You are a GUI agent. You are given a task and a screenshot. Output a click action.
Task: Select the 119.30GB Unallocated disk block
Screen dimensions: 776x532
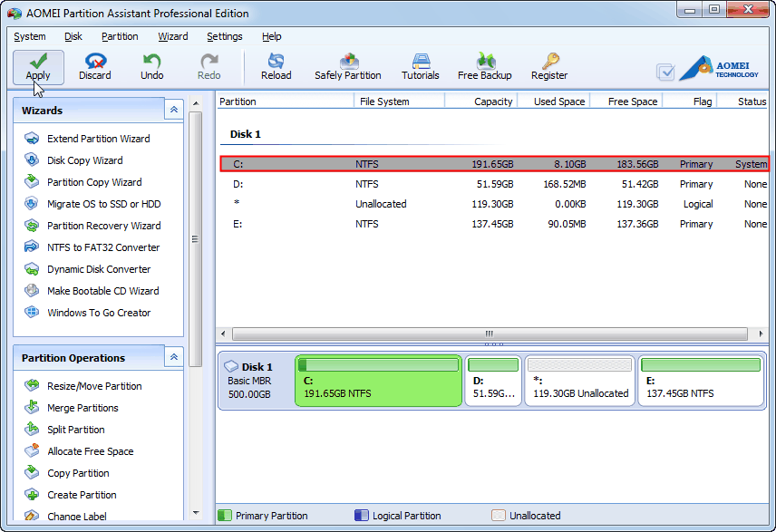(x=580, y=381)
